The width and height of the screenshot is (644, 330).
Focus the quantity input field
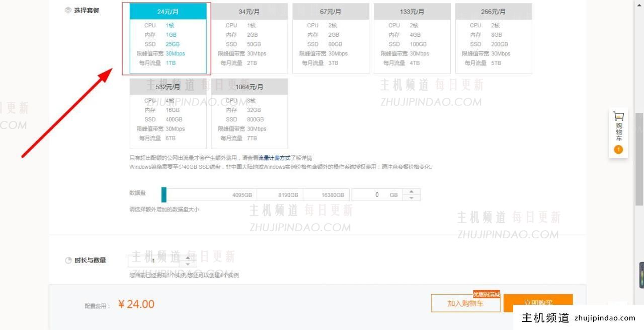coord(153,261)
